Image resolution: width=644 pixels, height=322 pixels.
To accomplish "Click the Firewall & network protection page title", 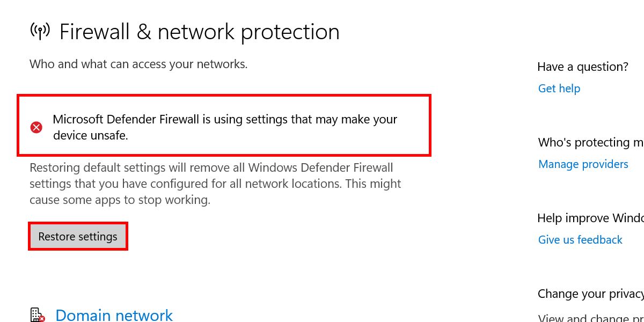I will (x=200, y=31).
